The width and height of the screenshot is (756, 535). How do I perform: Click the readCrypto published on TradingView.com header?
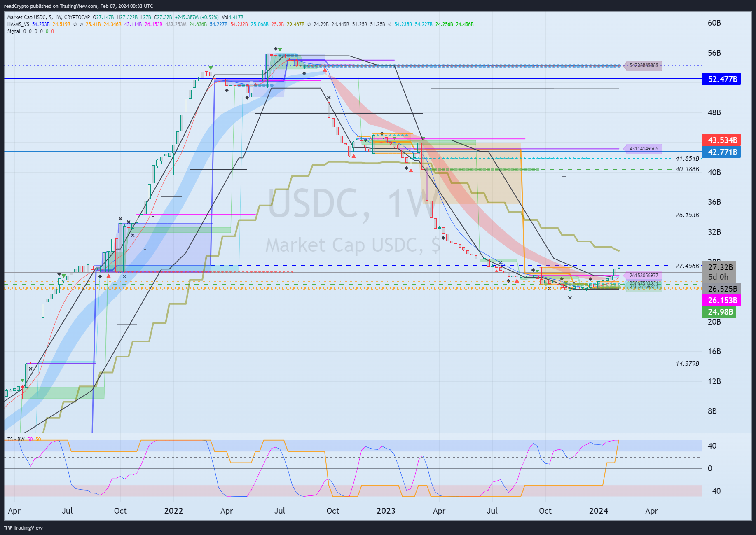click(x=78, y=6)
